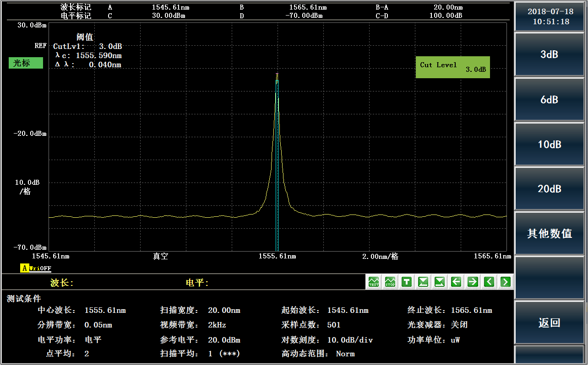Select the 3dB cut level button
This screenshot has width=588, height=365.
click(549, 54)
